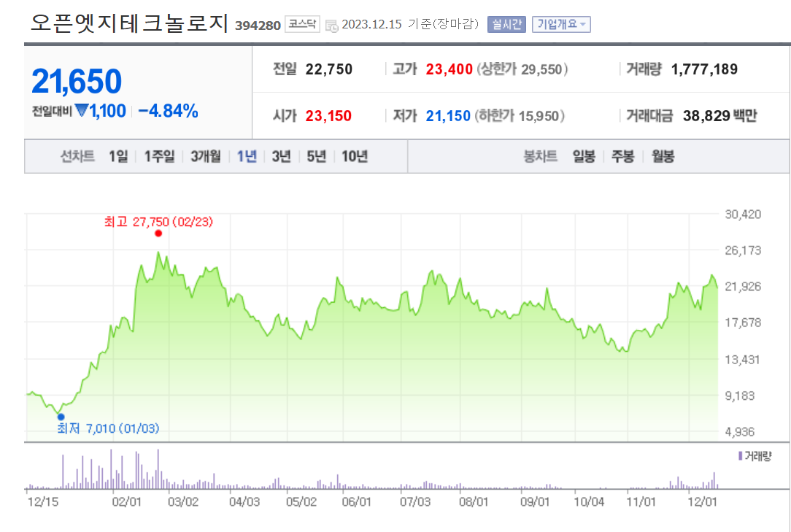Open the 기업개요 dropdown
This screenshot has width=791, height=532.
(x=561, y=24)
